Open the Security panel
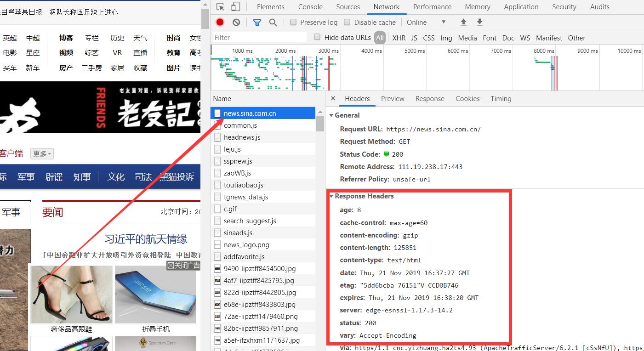 click(x=564, y=7)
